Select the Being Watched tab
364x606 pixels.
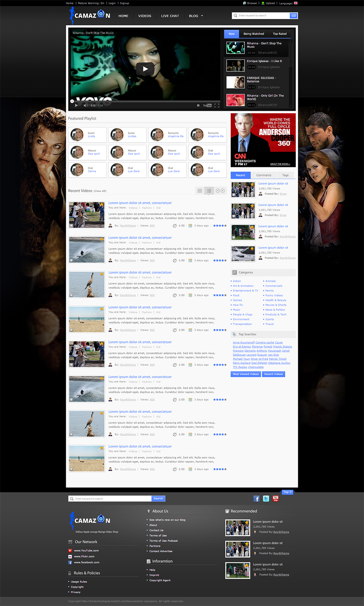point(254,34)
